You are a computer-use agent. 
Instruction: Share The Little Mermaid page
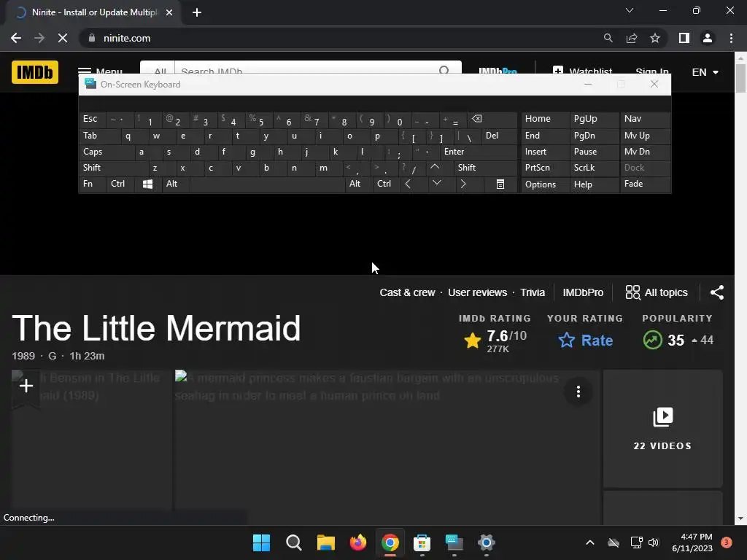click(717, 292)
